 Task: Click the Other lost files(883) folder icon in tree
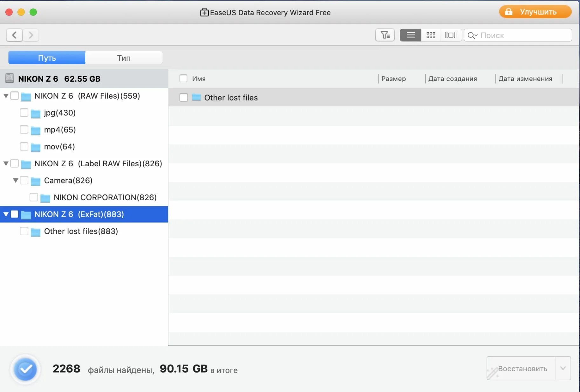pyautogui.click(x=36, y=232)
